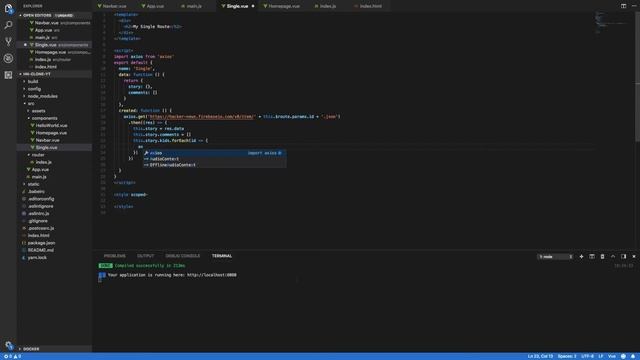Select the axios autocomplete suggestion

tap(214, 153)
